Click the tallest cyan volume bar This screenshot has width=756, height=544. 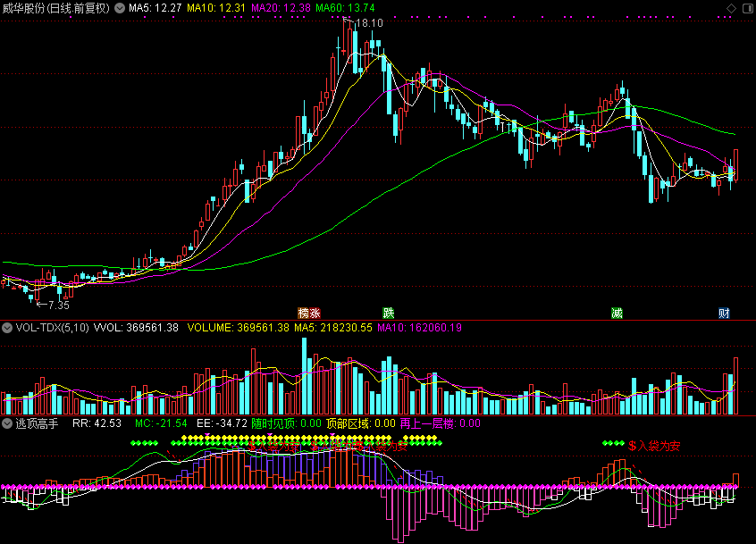(x=304, y=376)
